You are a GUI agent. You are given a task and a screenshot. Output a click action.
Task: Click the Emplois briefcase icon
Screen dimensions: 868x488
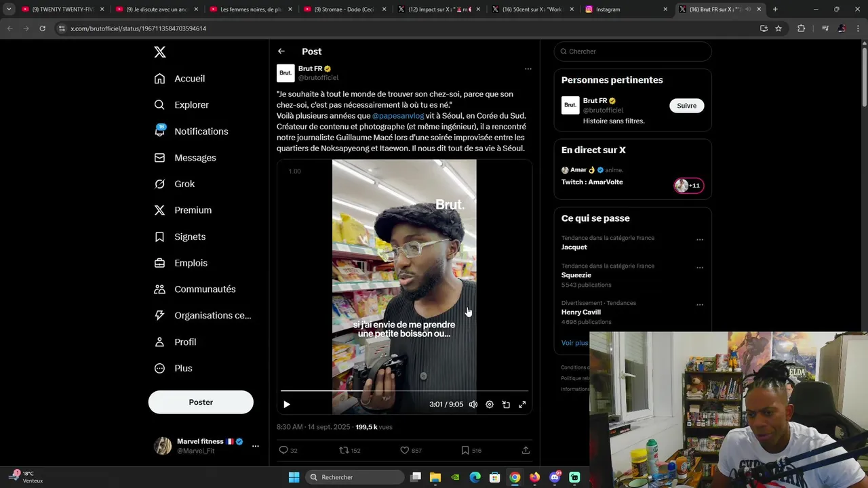[x=159, y=263]
